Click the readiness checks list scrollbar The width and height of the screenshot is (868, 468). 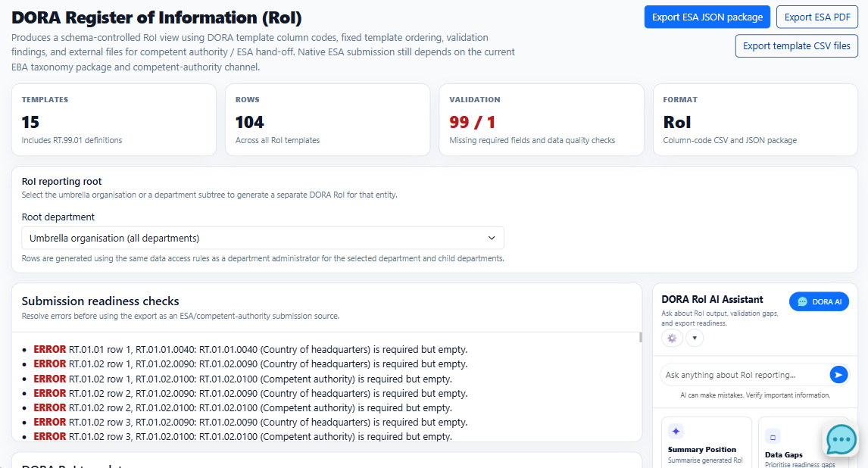pyautogui.click(x=641, y=338)
